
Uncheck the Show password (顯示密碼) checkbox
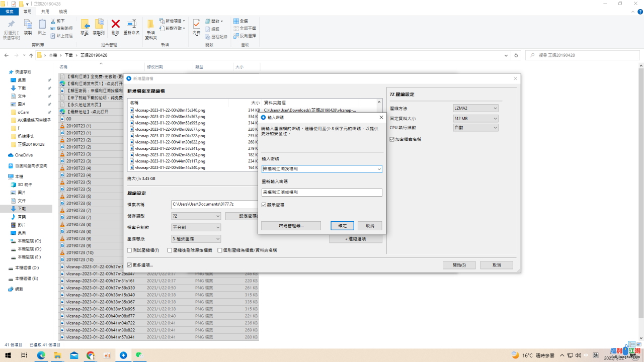tap(264, 205)
